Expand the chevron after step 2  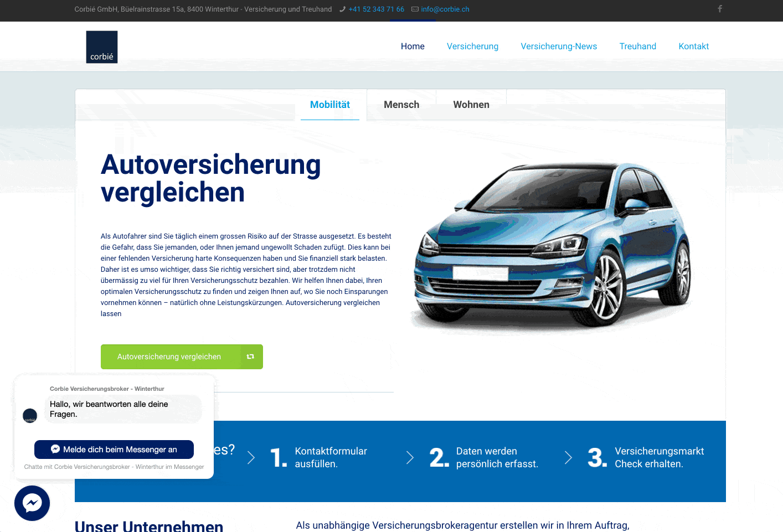pyautogui.click(x=568, y=457)
